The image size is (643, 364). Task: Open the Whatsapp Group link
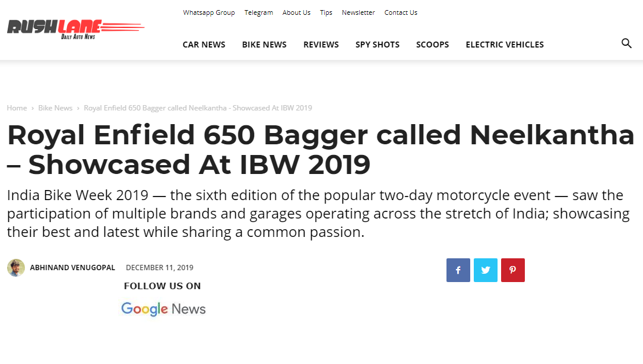[209, 12]
